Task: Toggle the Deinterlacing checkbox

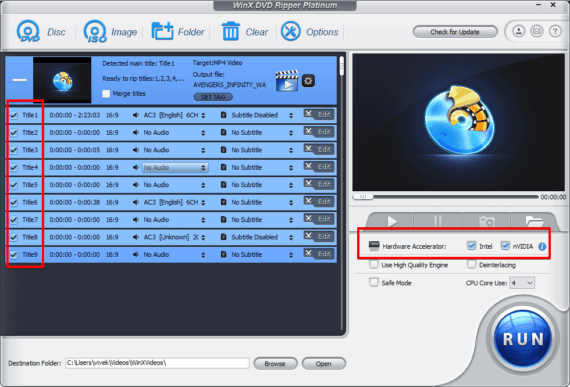Action: pyautogui.click(x=471, y=265)
